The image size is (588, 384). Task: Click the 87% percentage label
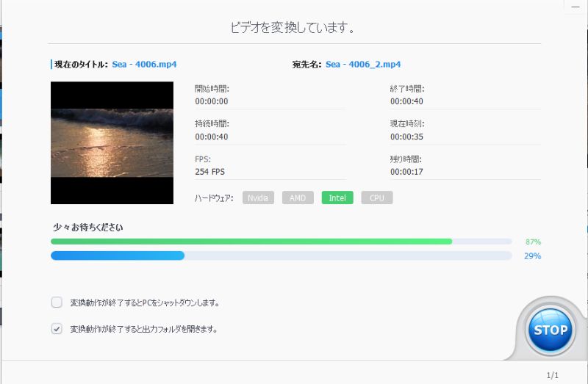(534, 242)
